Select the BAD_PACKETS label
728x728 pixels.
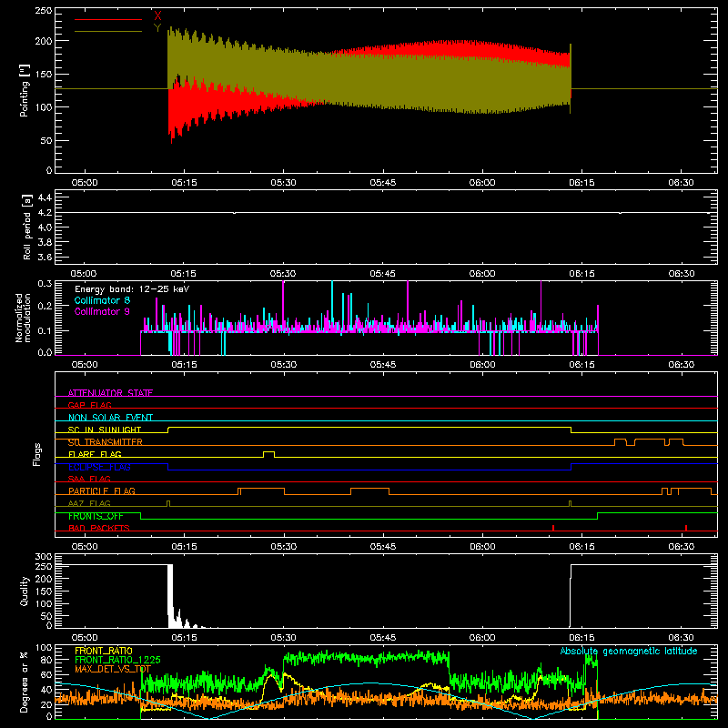coord(99,528)
